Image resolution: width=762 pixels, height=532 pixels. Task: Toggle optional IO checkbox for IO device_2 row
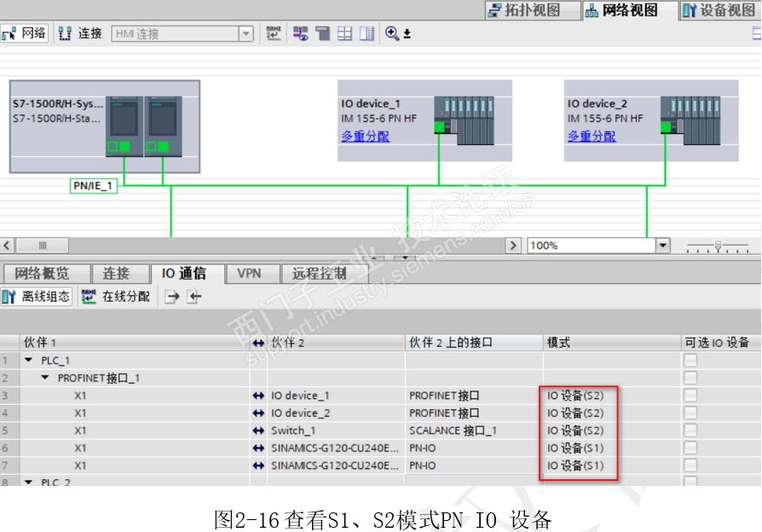tap(690, 413)
